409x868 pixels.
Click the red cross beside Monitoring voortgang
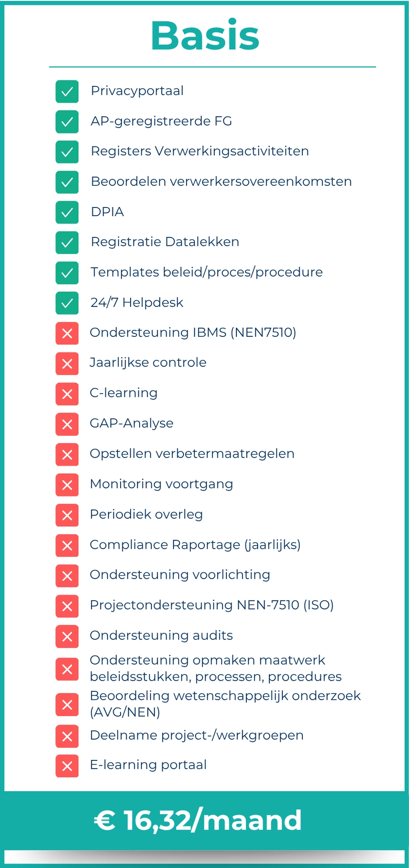[67, 485]
